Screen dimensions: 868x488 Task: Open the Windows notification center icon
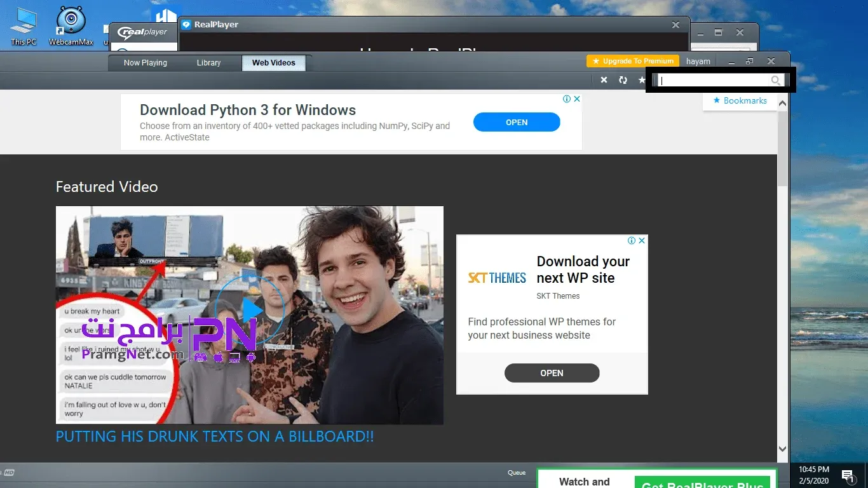[848, 475]
